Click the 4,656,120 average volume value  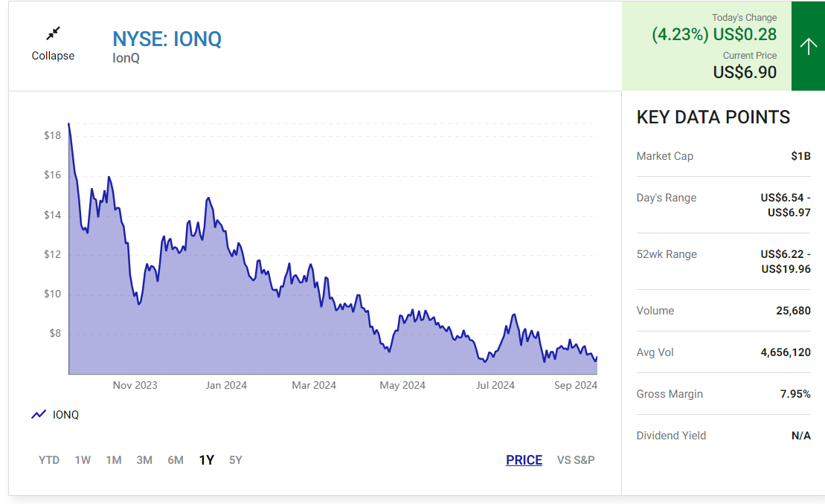(786, 352)
